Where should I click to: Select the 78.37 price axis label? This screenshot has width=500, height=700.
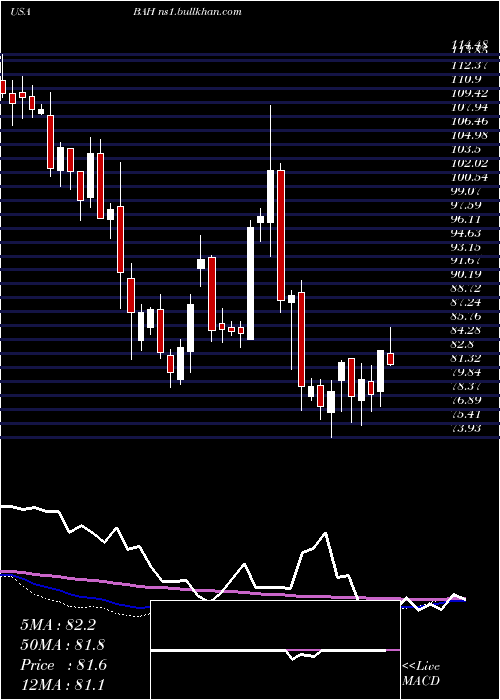(468, 386)
